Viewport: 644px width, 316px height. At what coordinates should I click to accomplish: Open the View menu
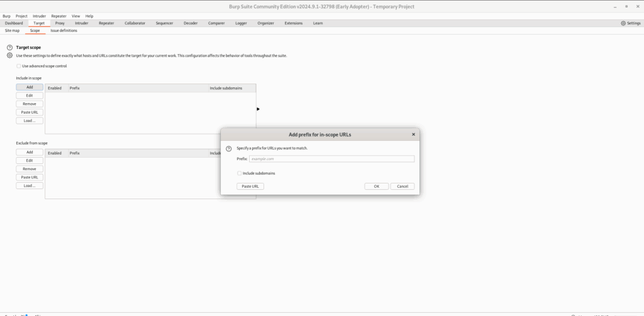(x=76, y=16)
